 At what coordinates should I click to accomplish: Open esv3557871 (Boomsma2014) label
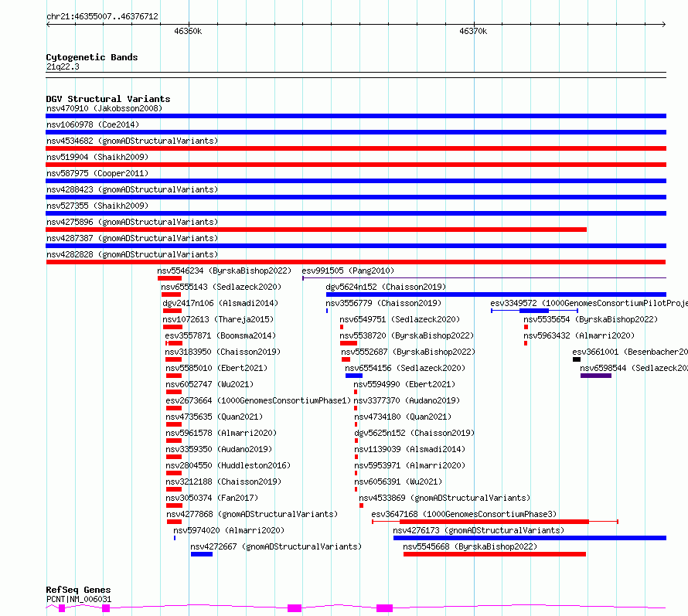point(220,335)
